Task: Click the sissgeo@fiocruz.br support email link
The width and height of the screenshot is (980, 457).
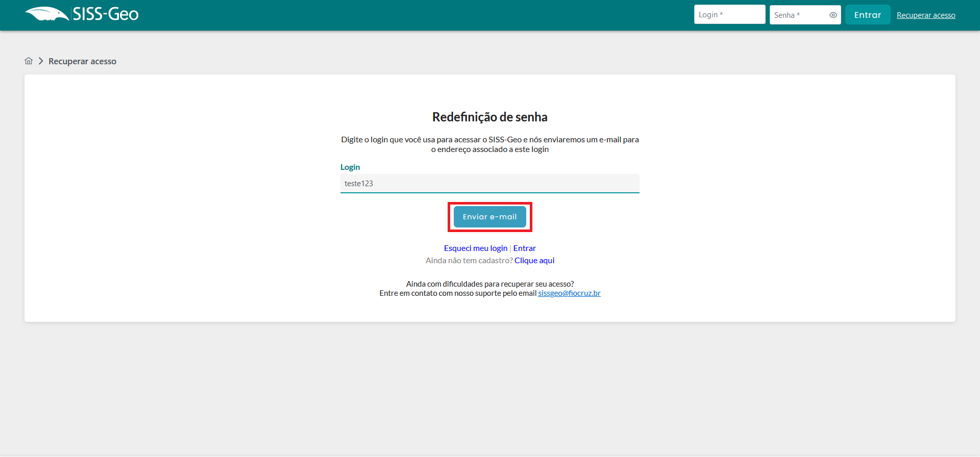Action: [x=569, y=293]
